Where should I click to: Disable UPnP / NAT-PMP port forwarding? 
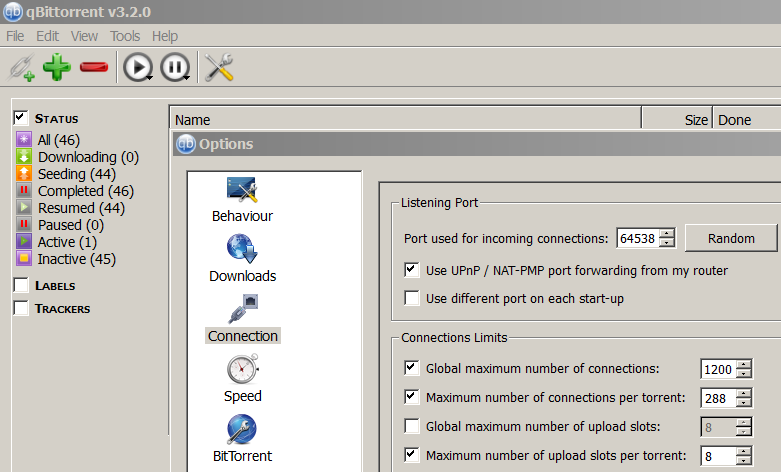411,270
